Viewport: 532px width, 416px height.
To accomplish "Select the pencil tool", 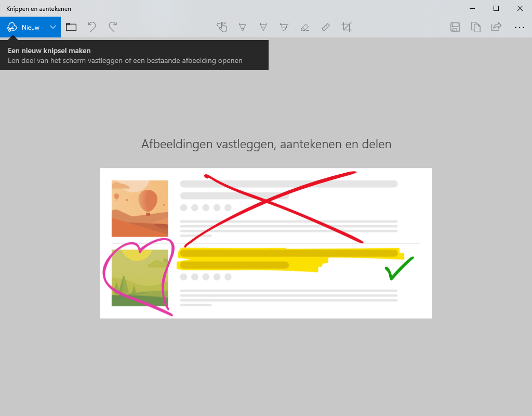I will 263,27.
